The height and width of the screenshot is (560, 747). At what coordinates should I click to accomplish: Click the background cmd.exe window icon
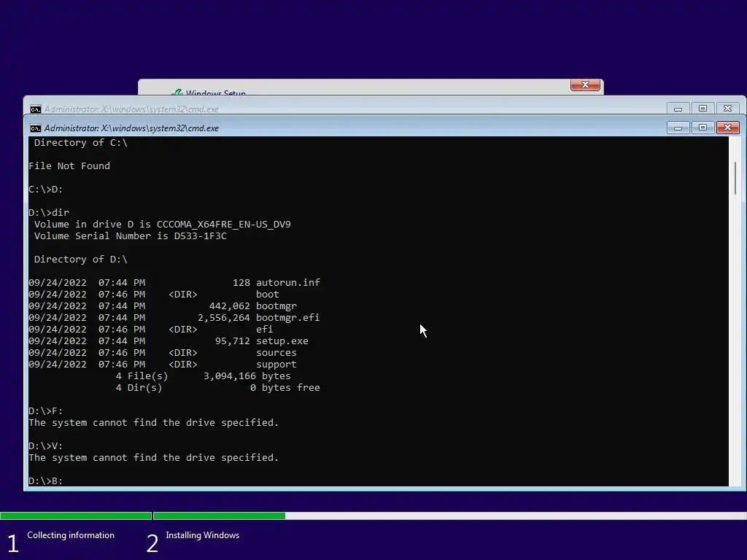(35, 109)
